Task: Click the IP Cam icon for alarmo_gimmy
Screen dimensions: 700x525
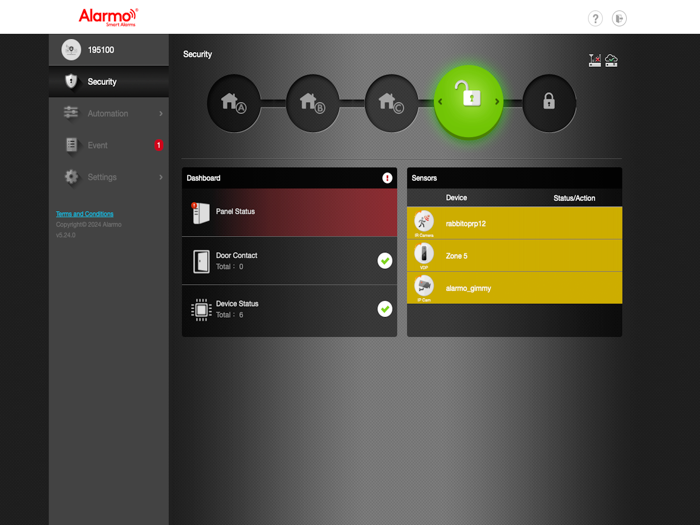Action: (x=424, y=286)
